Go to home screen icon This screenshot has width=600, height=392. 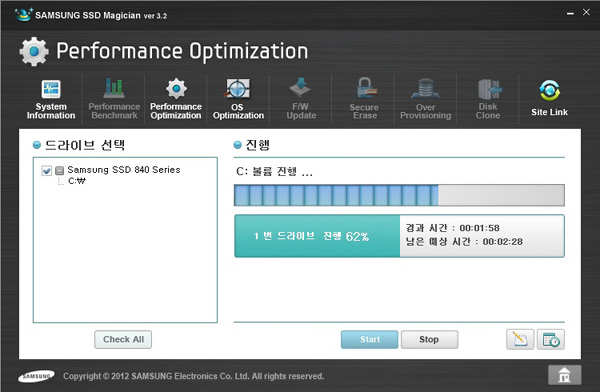(x=564, y=375)
